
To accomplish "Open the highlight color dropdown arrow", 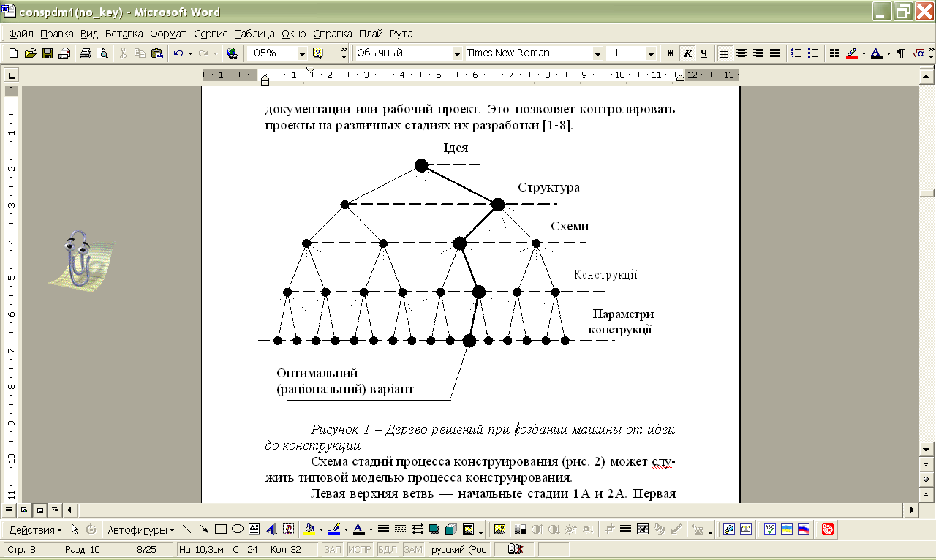I will pos(864,53).
